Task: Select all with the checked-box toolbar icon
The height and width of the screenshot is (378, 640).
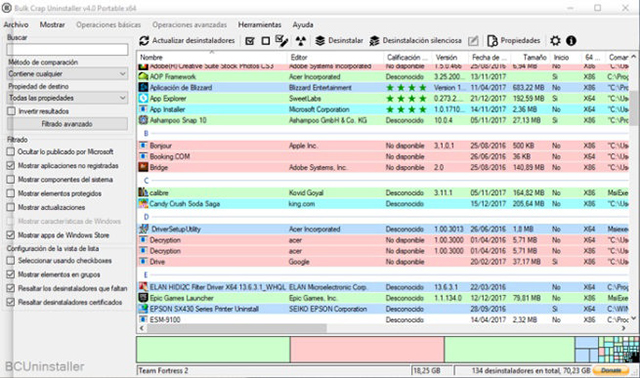Action: click(250, 41)
